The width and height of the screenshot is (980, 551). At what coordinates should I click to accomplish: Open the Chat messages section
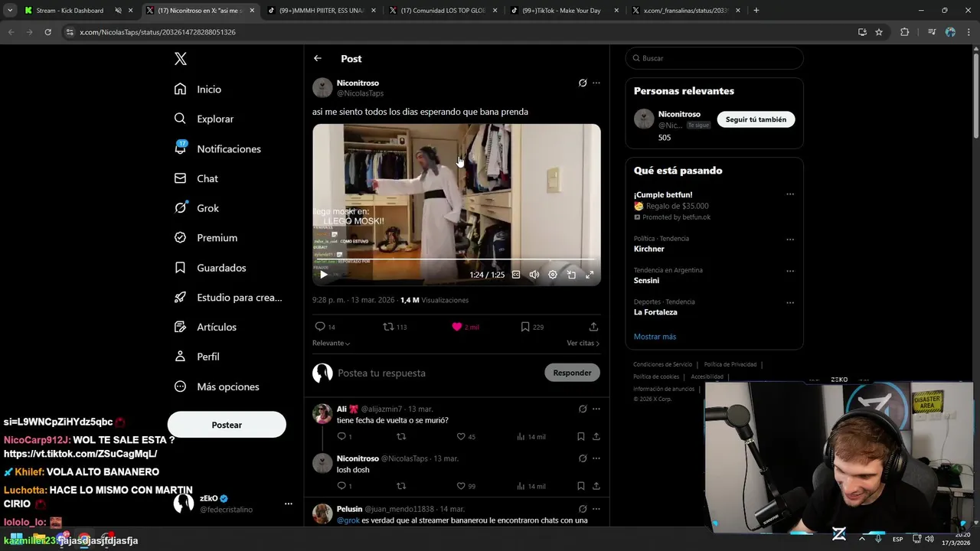point(196,178)
